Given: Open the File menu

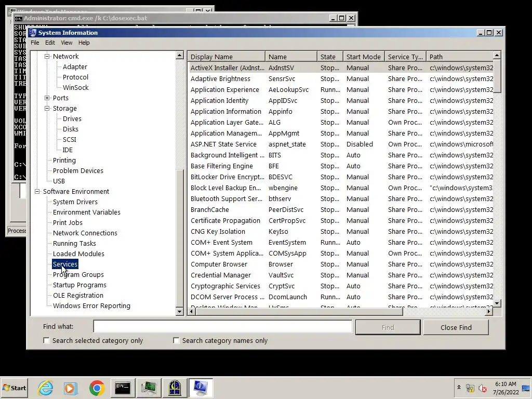Looking at the screenshot, I should tap(35, 43).
